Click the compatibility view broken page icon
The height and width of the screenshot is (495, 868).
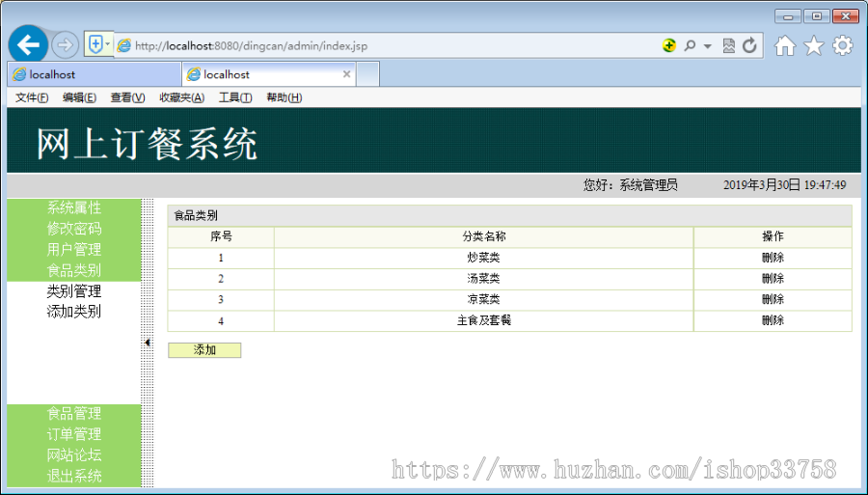click(728, 45)
